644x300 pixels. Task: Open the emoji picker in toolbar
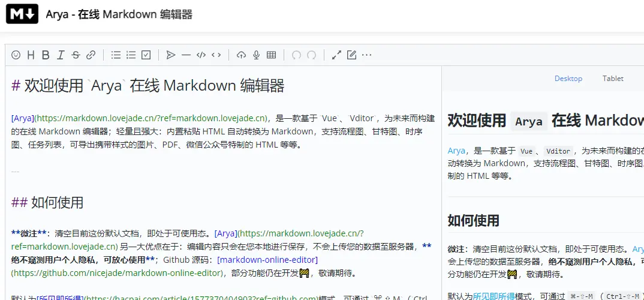point(16,55)
